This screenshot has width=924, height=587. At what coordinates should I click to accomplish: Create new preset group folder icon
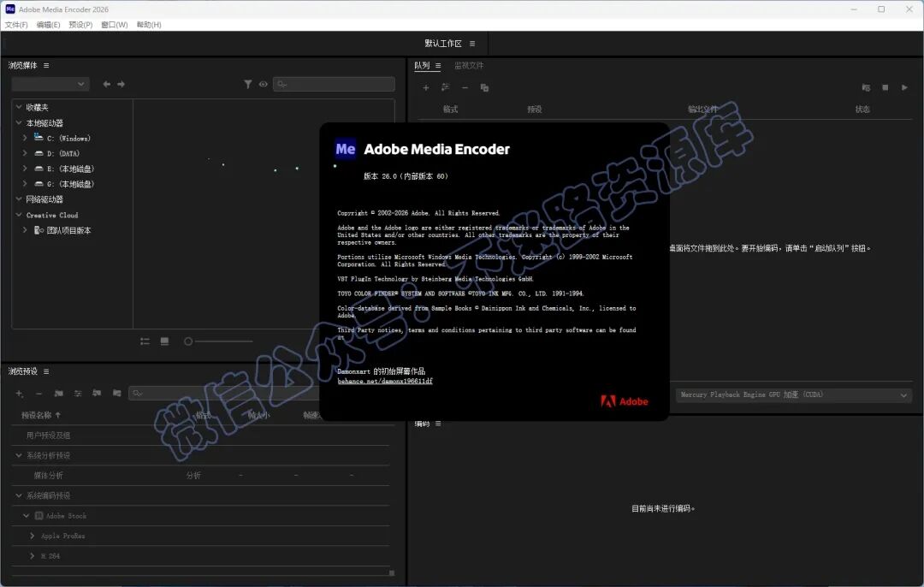pos(58,393)
